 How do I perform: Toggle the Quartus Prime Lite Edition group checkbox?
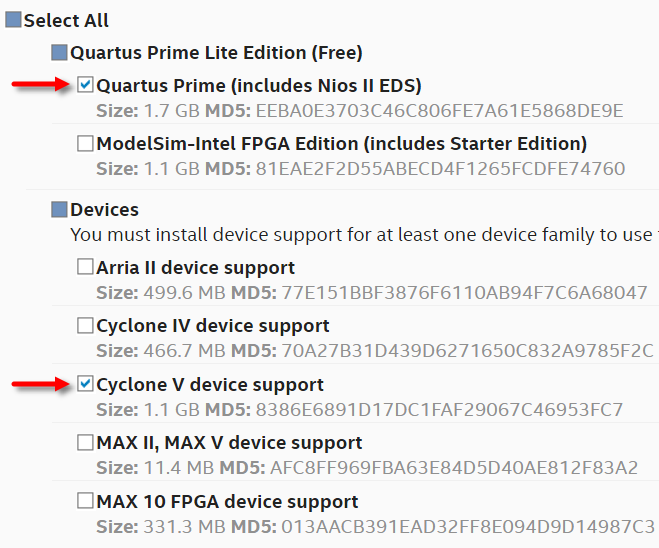[60, 52]
